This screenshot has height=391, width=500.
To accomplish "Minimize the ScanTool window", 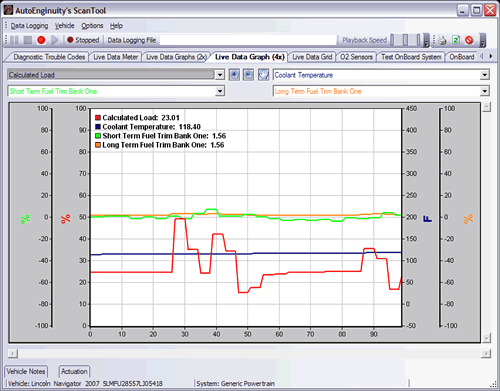I will (462, 10).
